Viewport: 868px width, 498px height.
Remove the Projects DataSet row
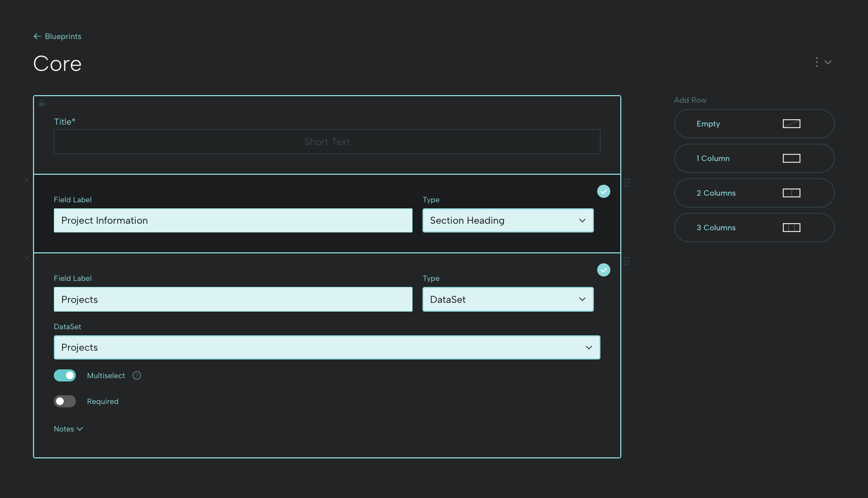coord(27,258)
